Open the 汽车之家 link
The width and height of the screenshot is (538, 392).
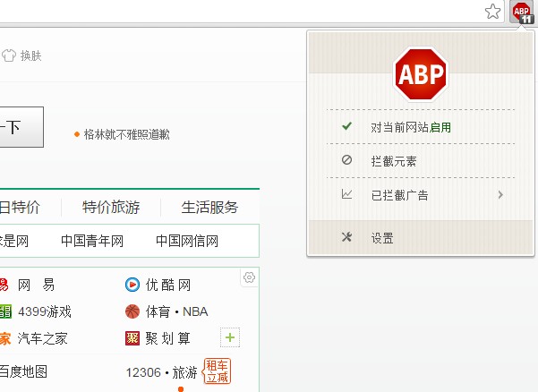(x=43, y=338)
